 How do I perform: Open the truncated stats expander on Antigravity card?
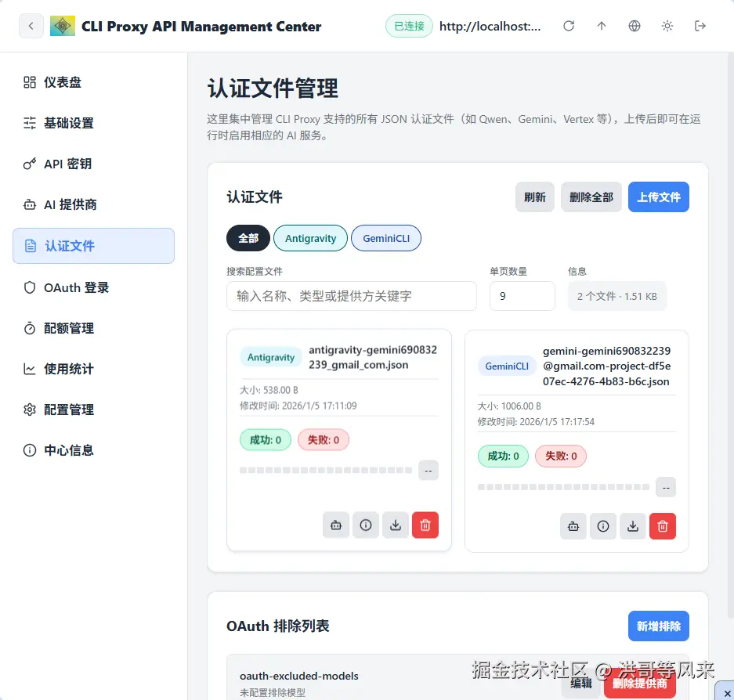click(x=428, y=470)
